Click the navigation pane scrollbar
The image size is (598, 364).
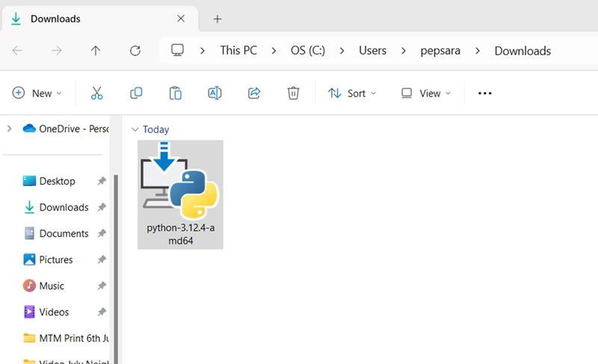pyautogui.click(x=116, y=269)
